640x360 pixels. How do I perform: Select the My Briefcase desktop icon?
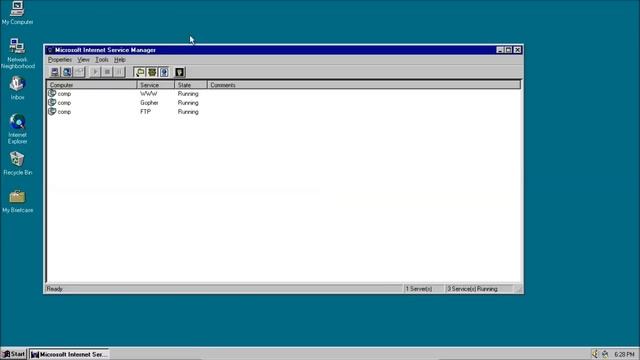tap(18, 201)
